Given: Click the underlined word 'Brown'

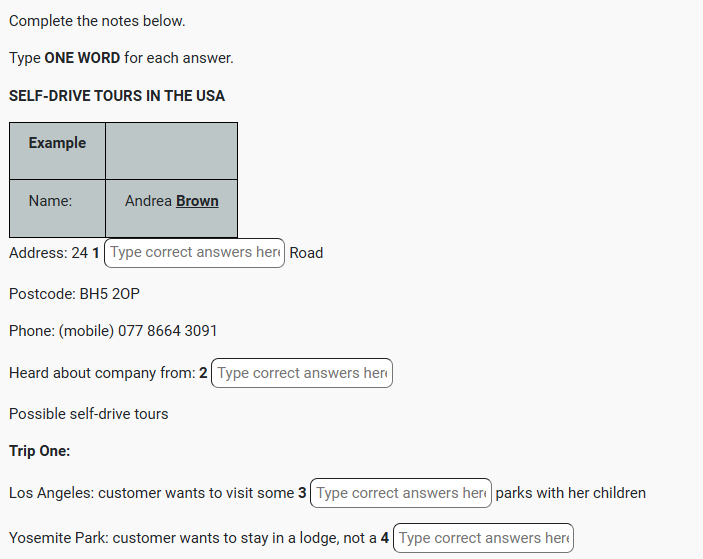Looking at the screenshot, I should [x=197, y=201].
